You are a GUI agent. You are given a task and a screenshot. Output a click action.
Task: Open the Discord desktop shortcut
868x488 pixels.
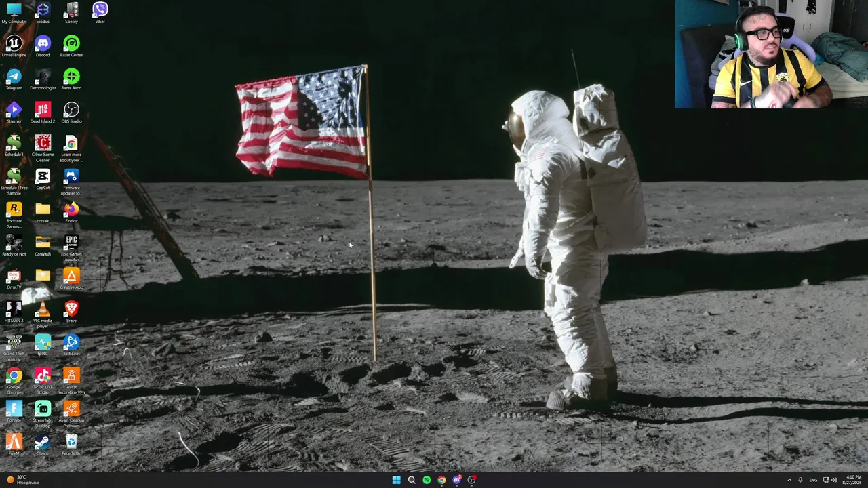click(43, 46)
